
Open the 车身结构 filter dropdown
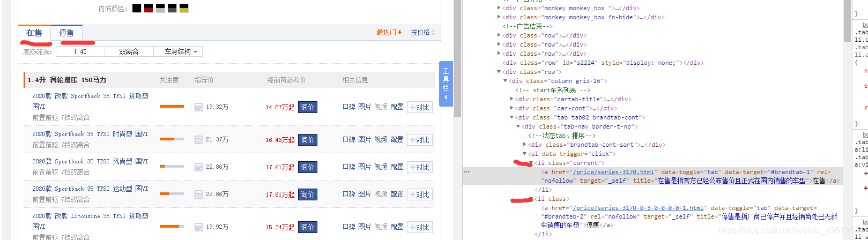click(x=178, y=52)
